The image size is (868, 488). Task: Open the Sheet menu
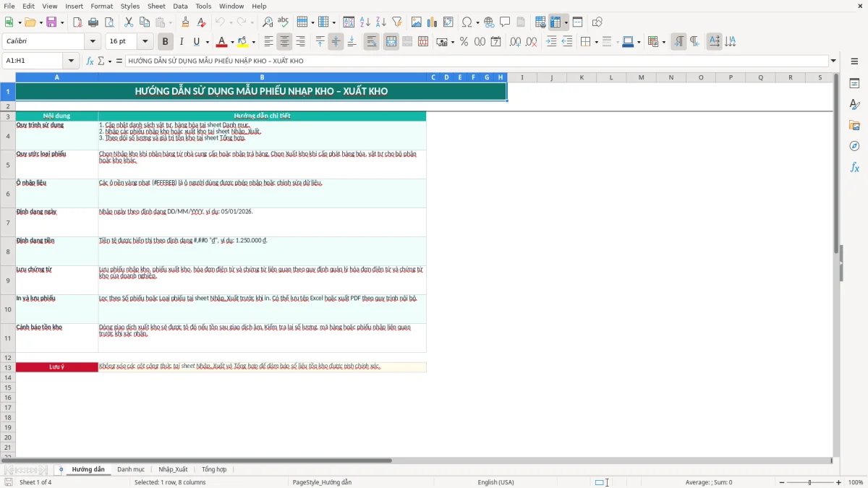[156, 6]
